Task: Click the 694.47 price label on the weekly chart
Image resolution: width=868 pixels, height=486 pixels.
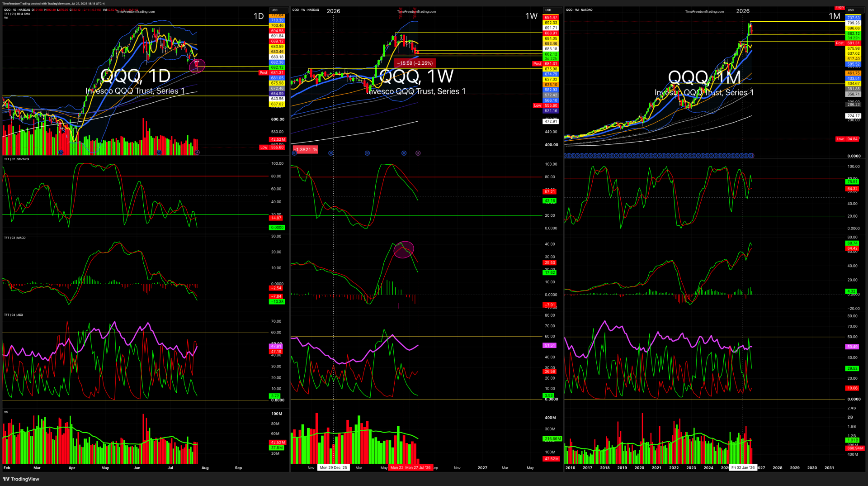Action: click(551, 18)
